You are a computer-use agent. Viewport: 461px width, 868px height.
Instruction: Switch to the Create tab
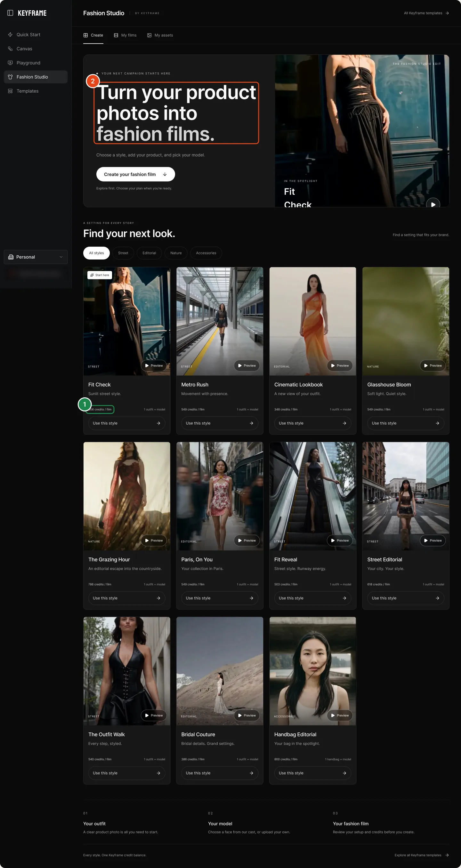pos(93,35)
